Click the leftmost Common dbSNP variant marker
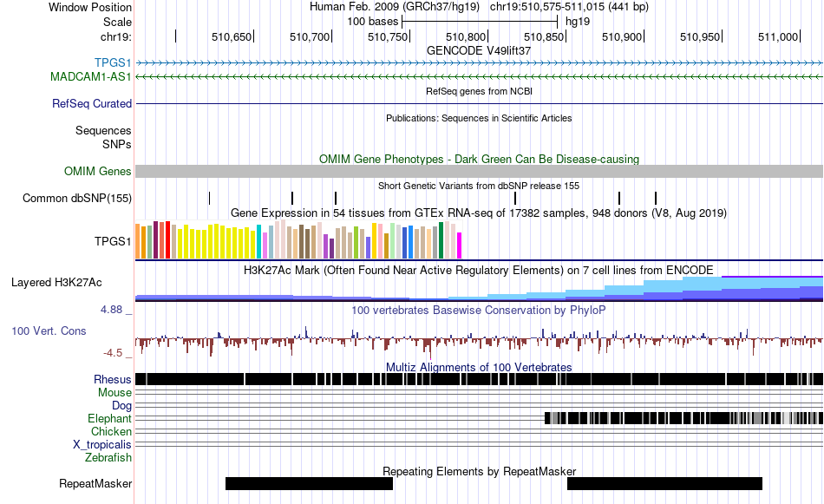The height and width of the screenshot is (504, 824). tap(209, 198)
